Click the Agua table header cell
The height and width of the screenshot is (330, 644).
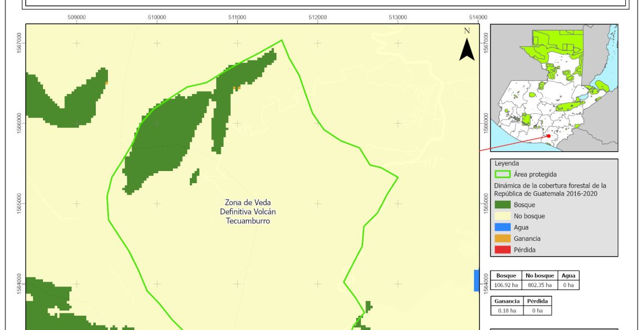(x=568, y=276)
